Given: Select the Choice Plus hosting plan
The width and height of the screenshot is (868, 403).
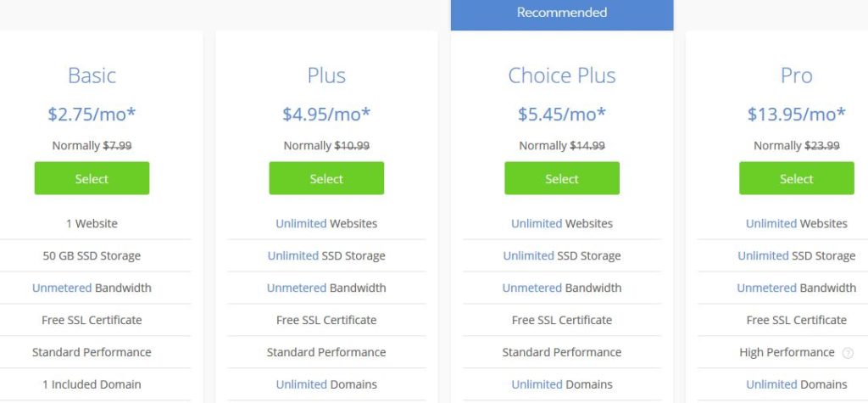Looking at the screenshot, I should (562, 178).
